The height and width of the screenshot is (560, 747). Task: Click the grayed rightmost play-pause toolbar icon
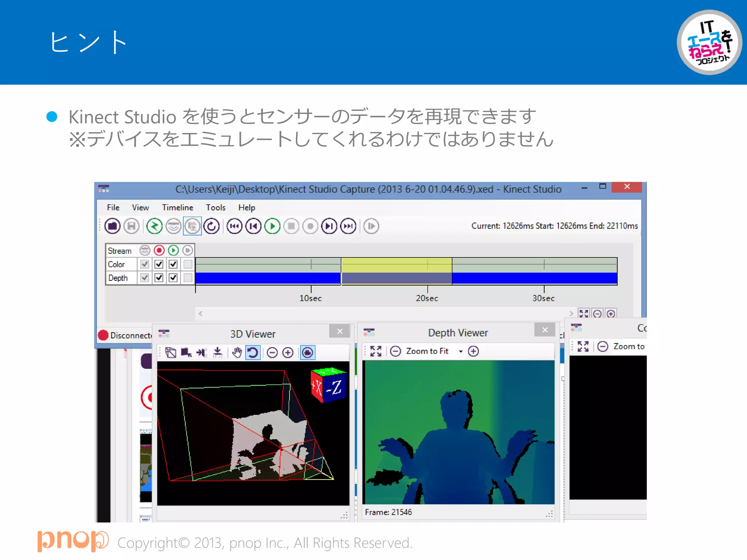(x=371, y=226)
